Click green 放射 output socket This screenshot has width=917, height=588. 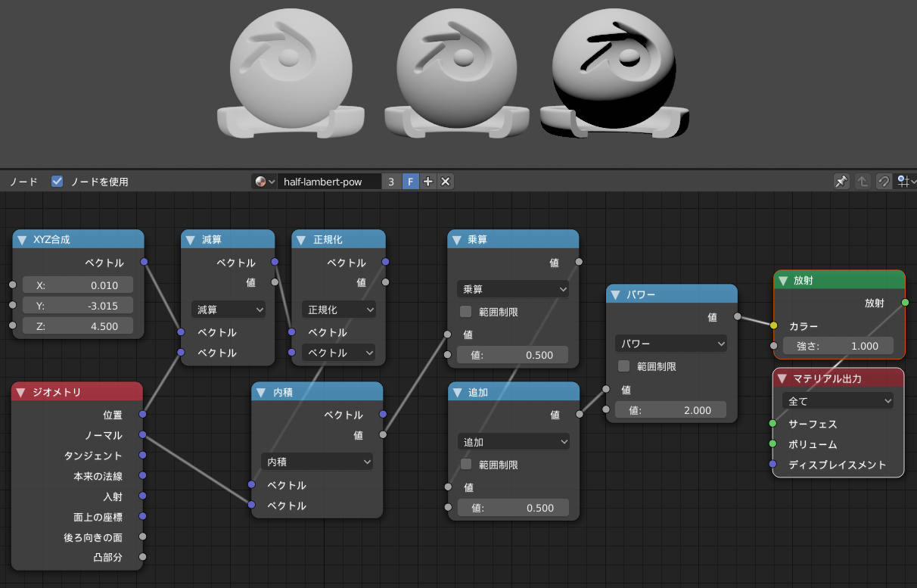[x=905, y=303]
